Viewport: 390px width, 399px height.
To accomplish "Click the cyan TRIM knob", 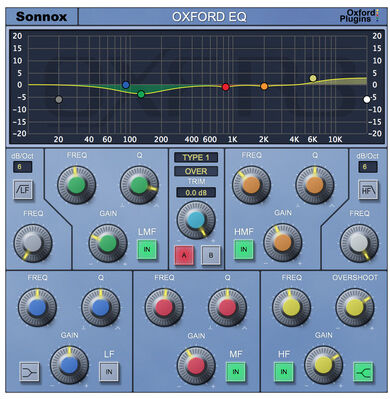I will [196, 220].
